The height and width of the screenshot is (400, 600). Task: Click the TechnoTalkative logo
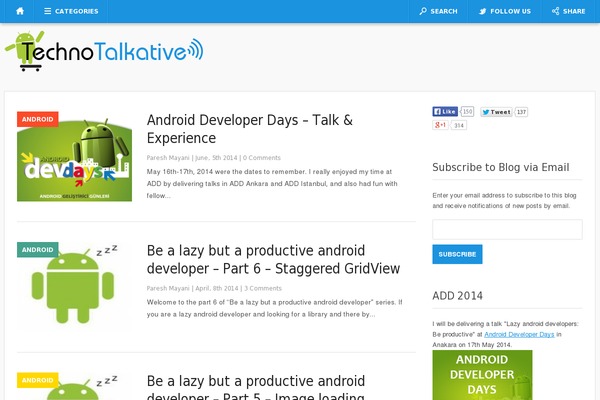pyautogui.click(x=104, y=51)
